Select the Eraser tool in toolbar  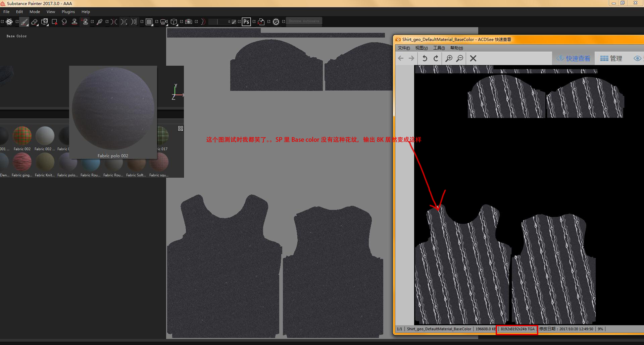34,22
